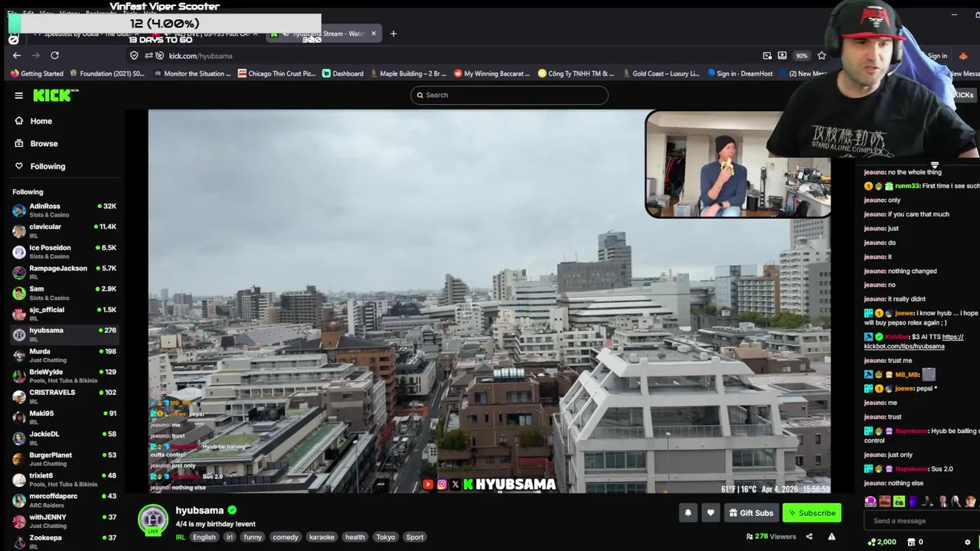980x551 pixels.
Task: Click the 2,000 channel points icon
Action: (881, 542)
